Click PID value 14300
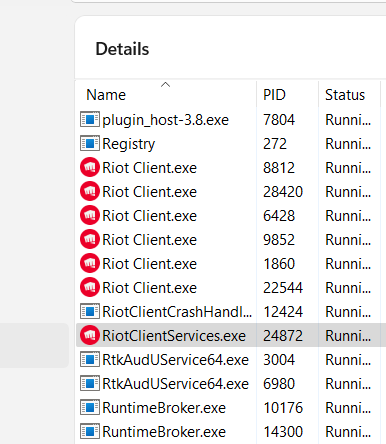Screen dimensions: 386x444 283,432
